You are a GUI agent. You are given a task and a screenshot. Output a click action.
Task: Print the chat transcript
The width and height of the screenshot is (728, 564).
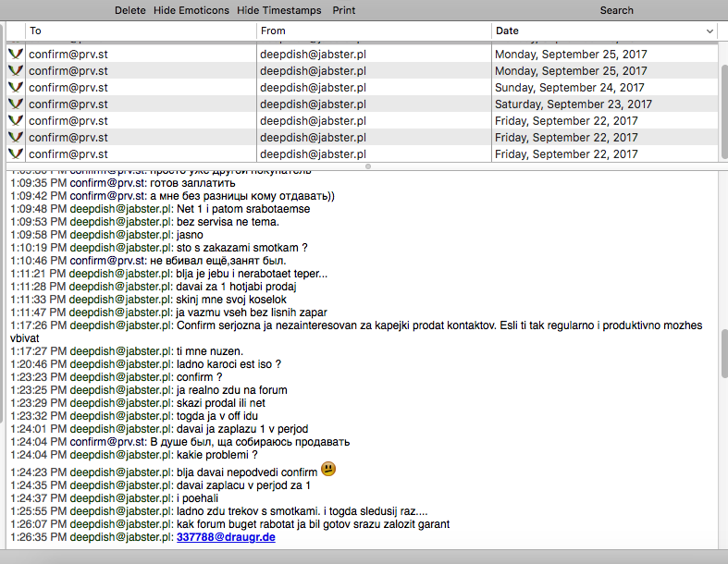click(343, 10)
